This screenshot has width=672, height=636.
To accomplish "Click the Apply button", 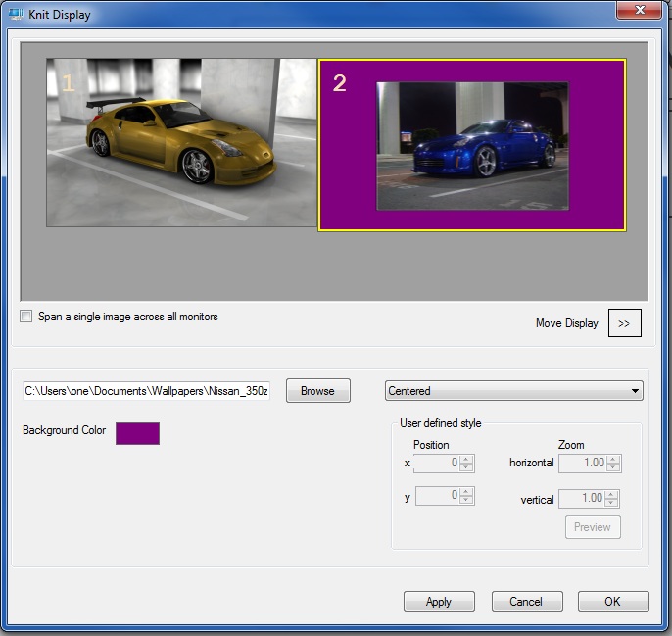I will [439, 602].
